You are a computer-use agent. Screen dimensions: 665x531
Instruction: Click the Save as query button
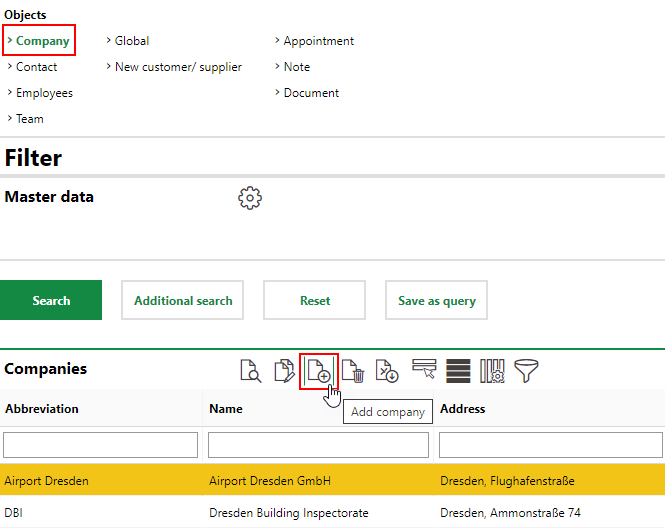(x=436, y=300)
